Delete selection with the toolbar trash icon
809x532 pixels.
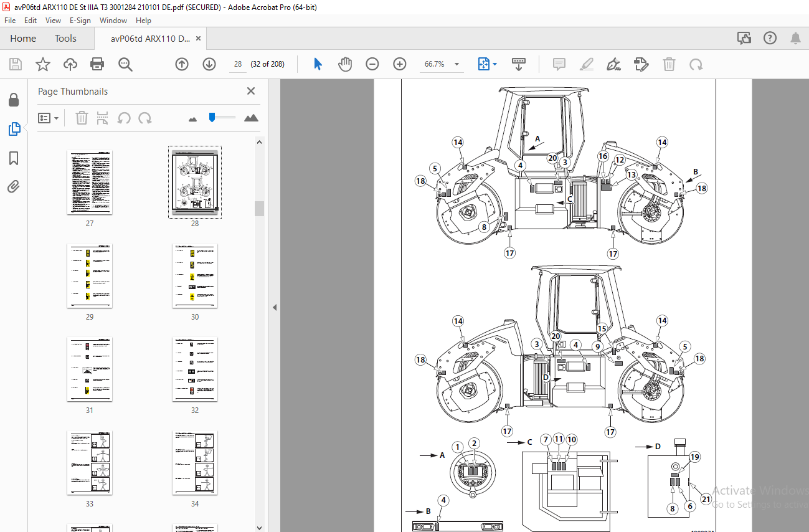click(x=669, y=64)
